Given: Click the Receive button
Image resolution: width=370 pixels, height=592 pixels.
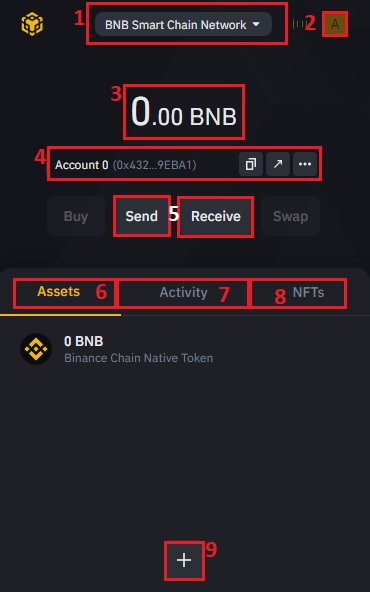Looking at the screenshot, I should pos(216,216).
